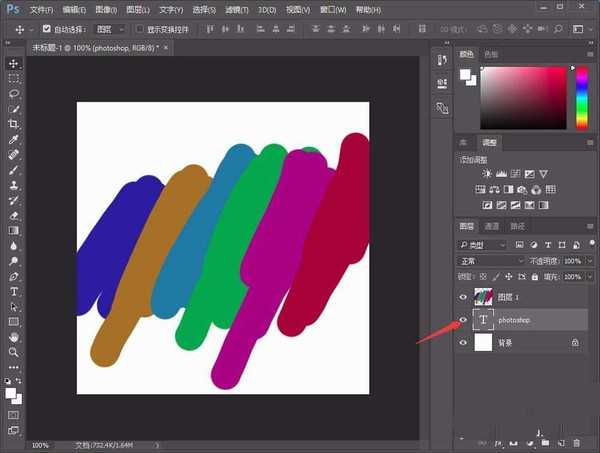Activate the Zoom tool magnifier
This screenshot has height=453, width=600.
pyautogui.click(x=14, y=352)
